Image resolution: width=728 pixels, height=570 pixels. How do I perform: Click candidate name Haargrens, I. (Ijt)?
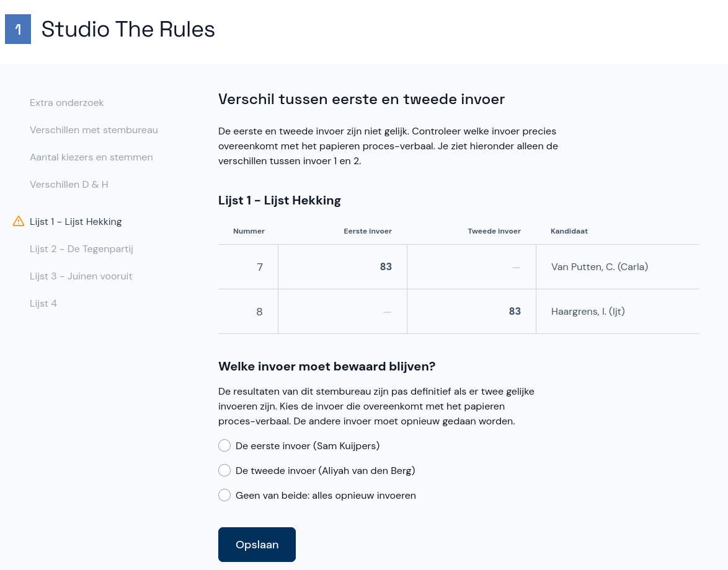588,312
